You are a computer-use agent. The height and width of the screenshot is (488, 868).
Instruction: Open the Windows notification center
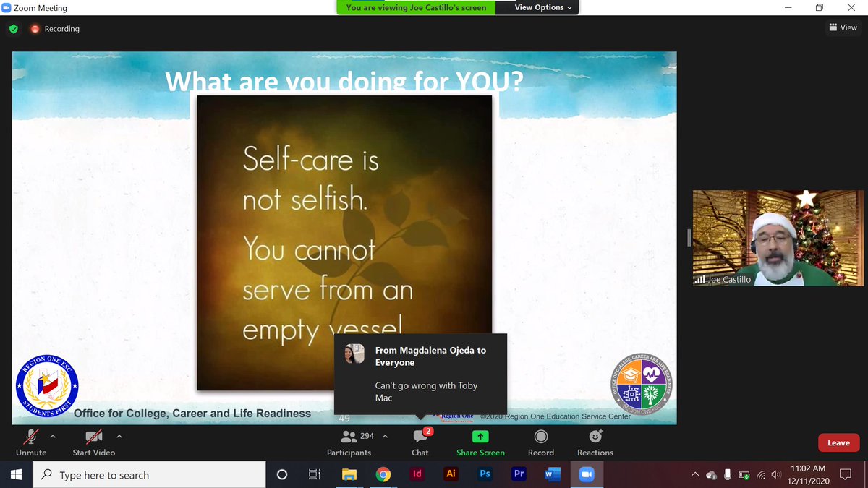[x=845, y=474]
